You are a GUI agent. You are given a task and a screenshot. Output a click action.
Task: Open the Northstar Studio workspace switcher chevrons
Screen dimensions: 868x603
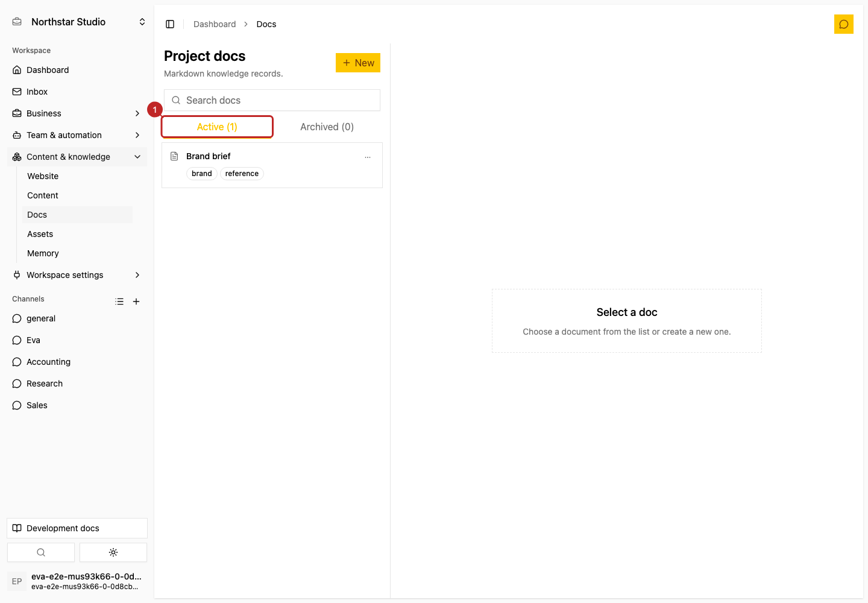pyautogui.click(x=142, y=22)
